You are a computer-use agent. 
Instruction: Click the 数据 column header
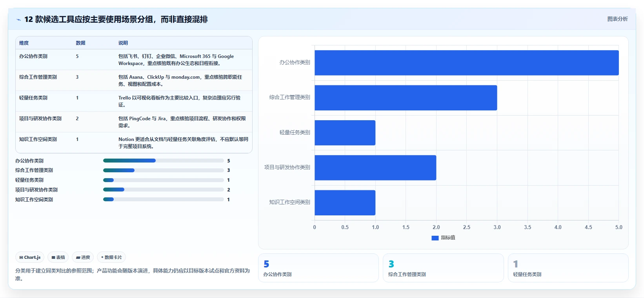tap(80, 43)
